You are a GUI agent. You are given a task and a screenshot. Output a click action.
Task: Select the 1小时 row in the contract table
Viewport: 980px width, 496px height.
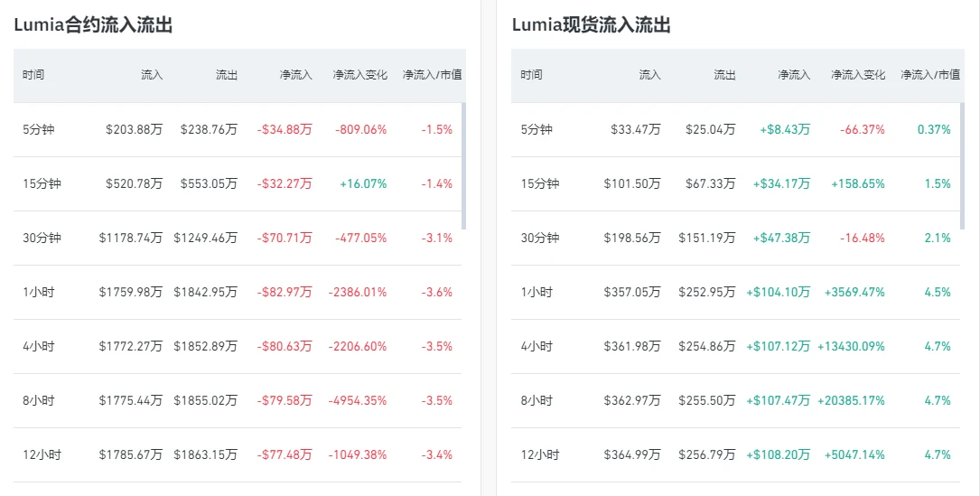238,292
